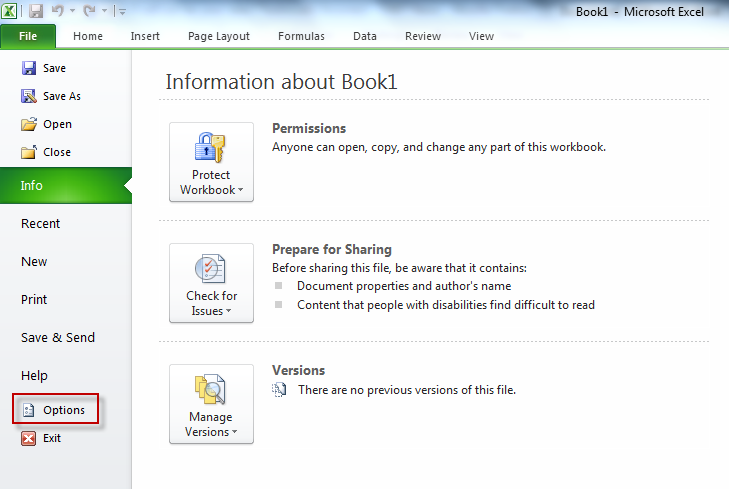
Task: Expand the Check for Issues dropdown arrow
Action: click(x=228, y=311)
